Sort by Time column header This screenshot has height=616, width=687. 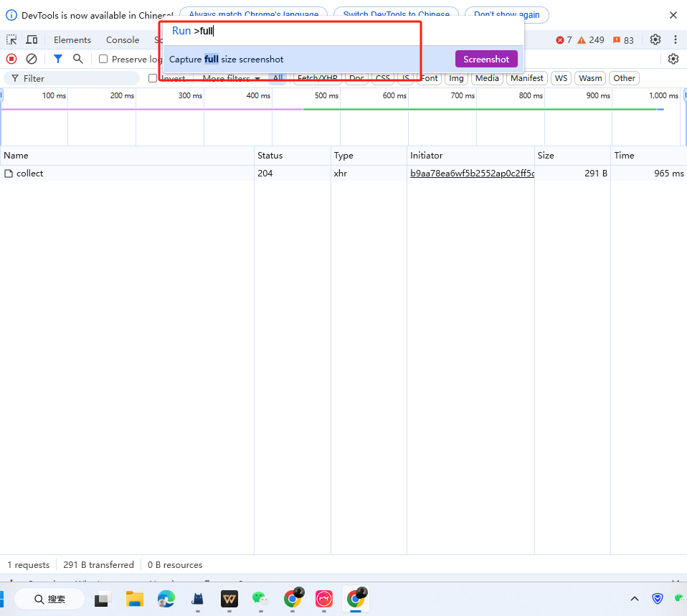(x=648, y=156)
